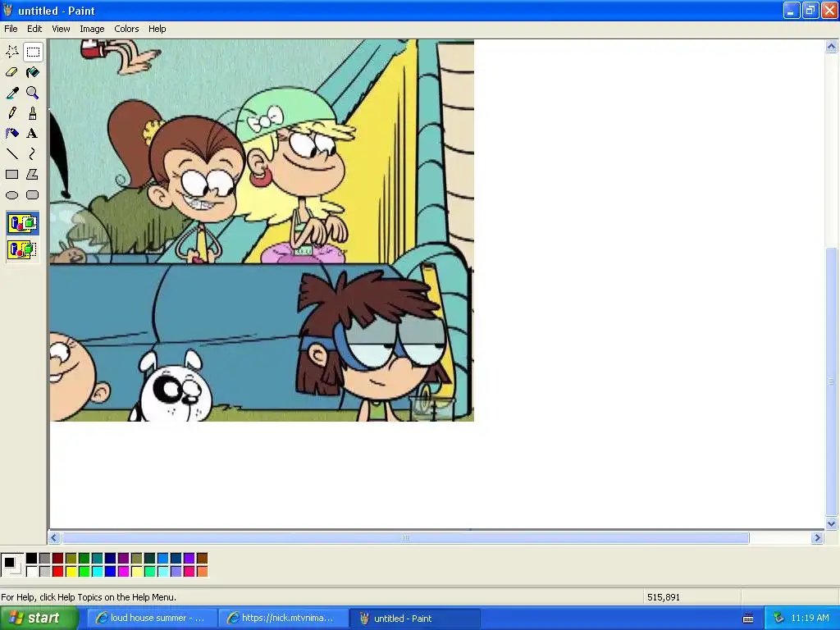This screenshot has width=840, height=630.
Task: Click the tray icon beside the clock
Action: pyautogui.click(x=778, y=618)
